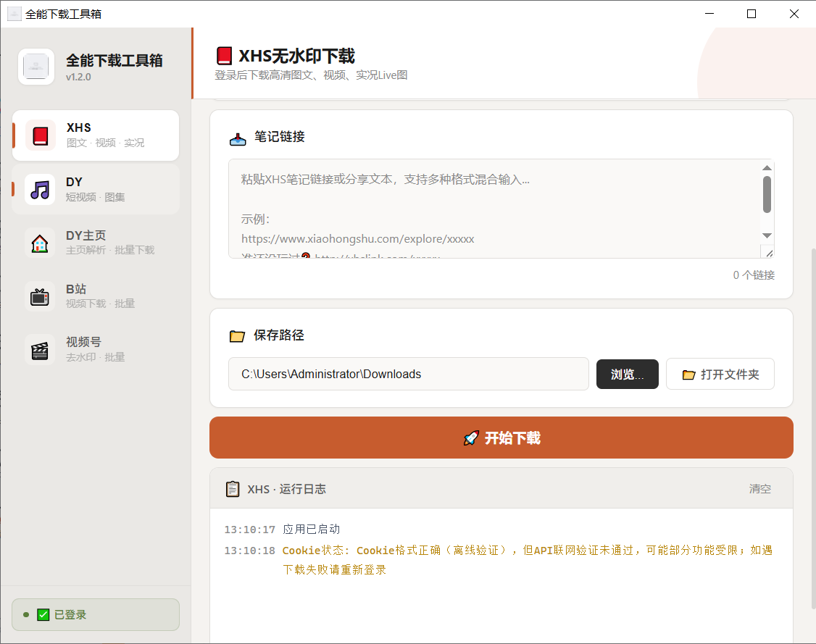Click the 打开文件夹 button

point(720,374)
